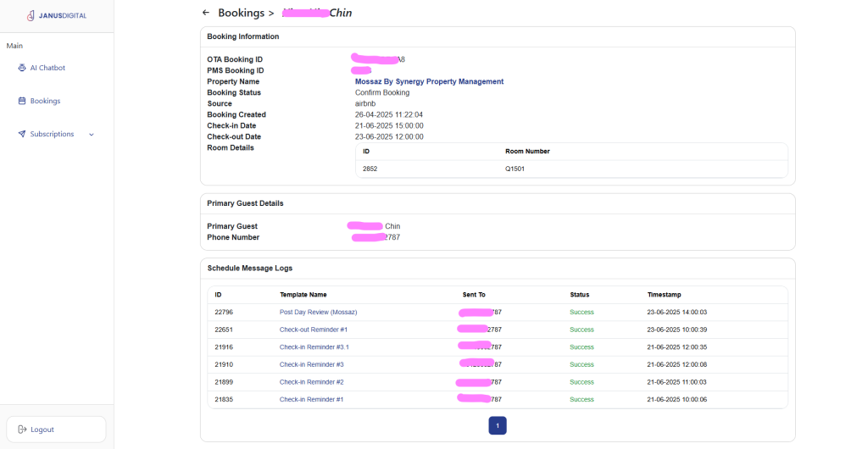Viewport: 868px width, 449px height.
Task: Open the Post Day Review (Mossaz) template
Action: (x=318, y=312)
